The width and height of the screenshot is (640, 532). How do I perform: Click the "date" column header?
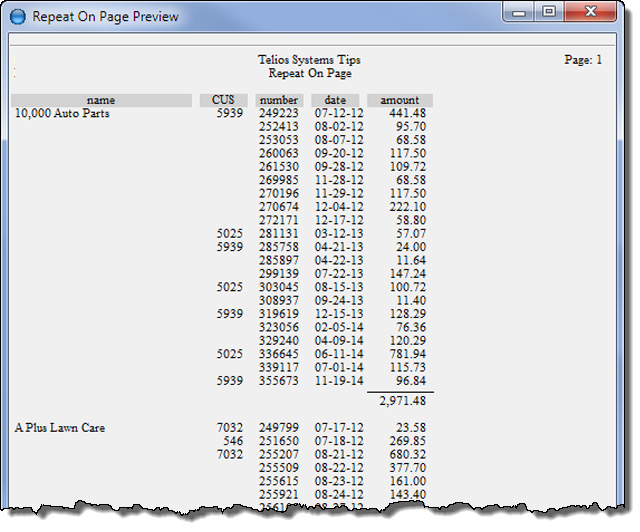pos(335,100)
